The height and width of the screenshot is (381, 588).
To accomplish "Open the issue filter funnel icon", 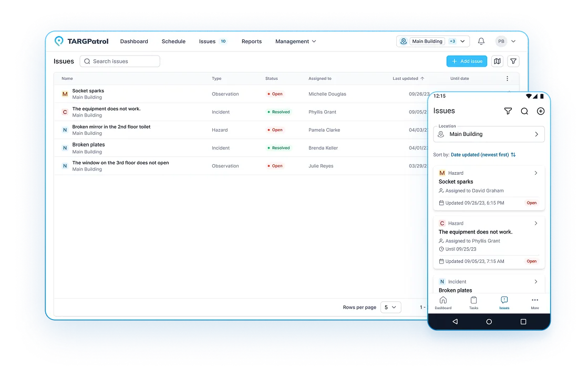I will [x=513, y=61].
